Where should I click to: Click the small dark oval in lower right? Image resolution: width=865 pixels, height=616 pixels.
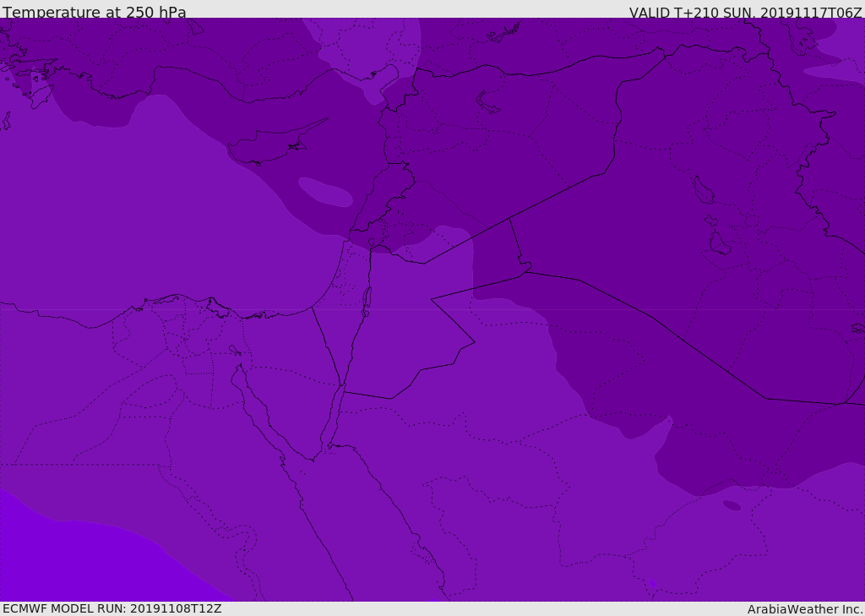coord(732,505)
